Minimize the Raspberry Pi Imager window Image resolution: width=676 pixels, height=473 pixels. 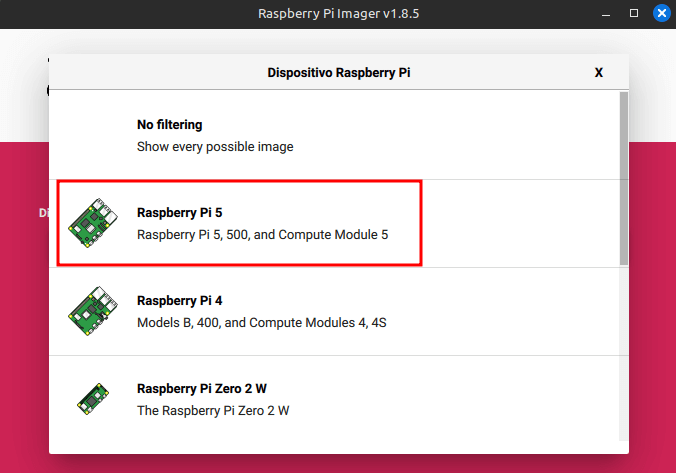(x=606, y=14)
